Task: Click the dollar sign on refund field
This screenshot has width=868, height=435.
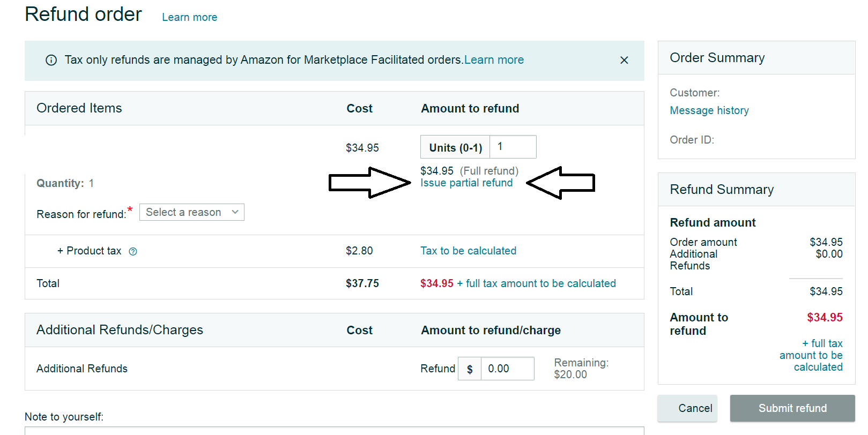Action: click(x=470, y=369)
